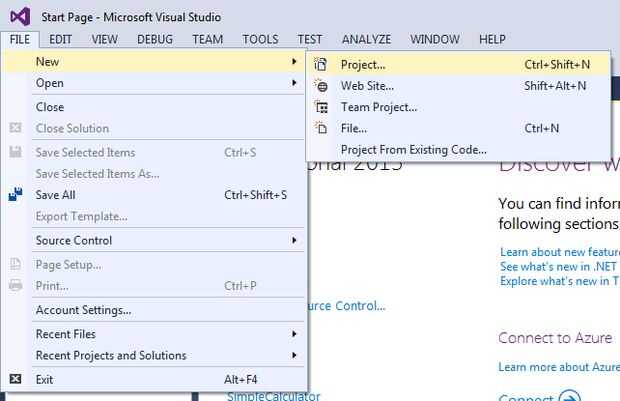Open the DEBUG menu

pos(154,40)
